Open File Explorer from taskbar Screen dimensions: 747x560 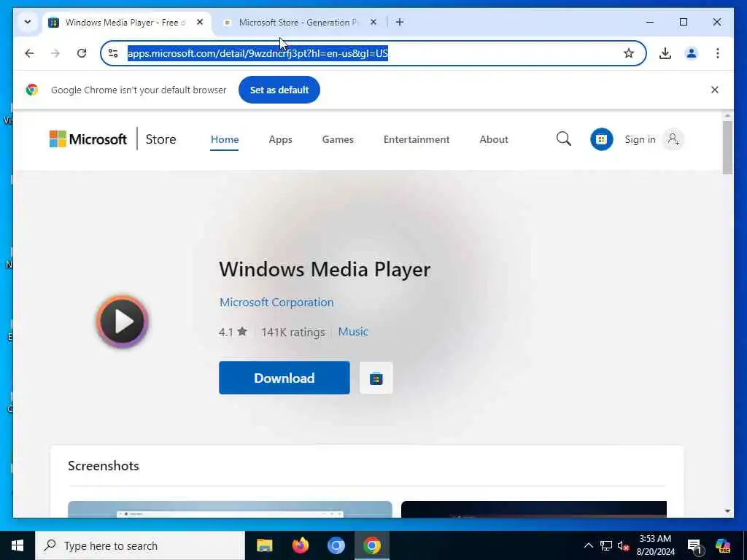(264, 545)
